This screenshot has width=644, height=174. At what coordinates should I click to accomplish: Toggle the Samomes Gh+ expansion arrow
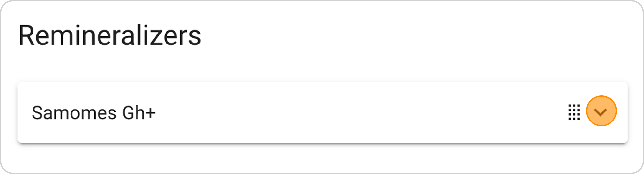[x=601, y=111]
